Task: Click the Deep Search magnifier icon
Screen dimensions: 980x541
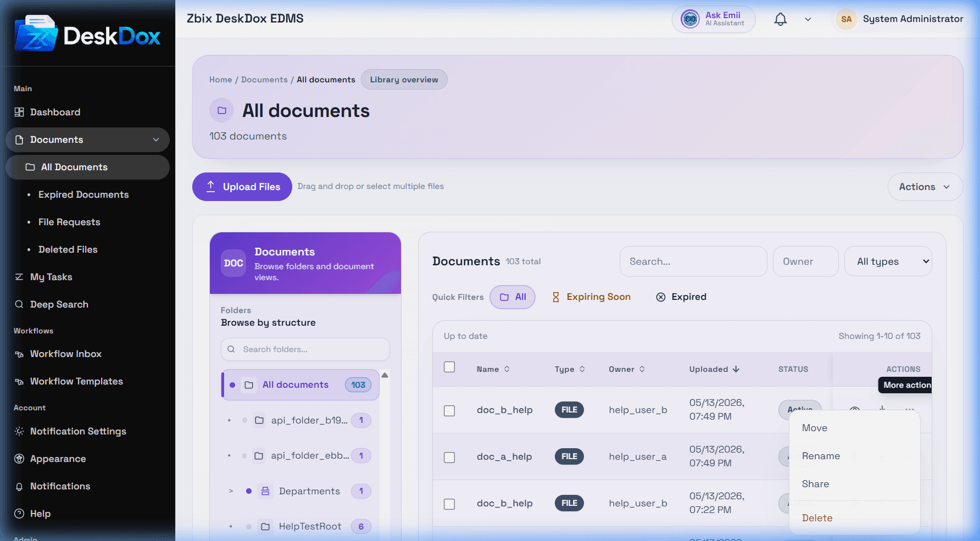Action: pyautogui.click(x=19, y=304)
